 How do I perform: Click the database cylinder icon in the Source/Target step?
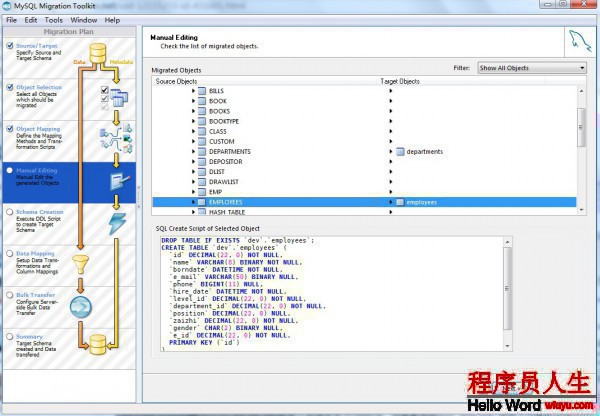(98, 53)
